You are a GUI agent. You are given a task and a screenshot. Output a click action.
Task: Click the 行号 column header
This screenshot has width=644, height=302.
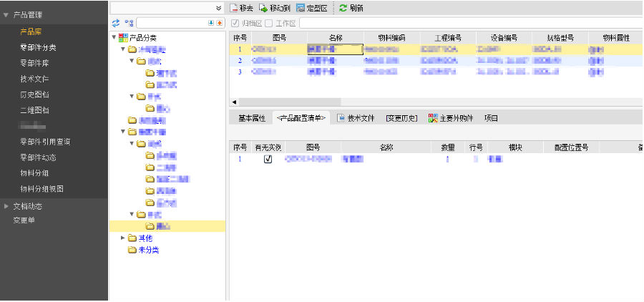pyautogui.click(x=476, y=148)
